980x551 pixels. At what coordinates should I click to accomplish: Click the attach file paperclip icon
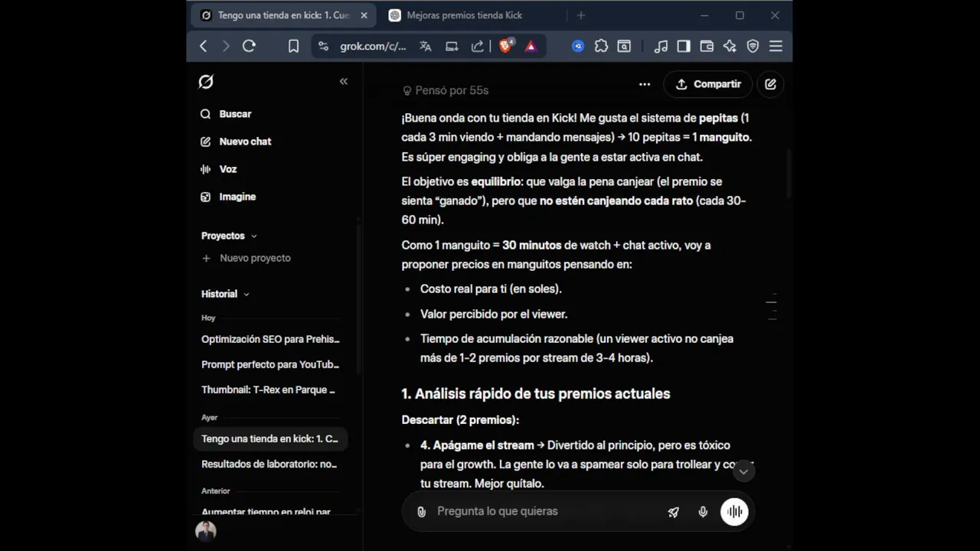[421, 511]
